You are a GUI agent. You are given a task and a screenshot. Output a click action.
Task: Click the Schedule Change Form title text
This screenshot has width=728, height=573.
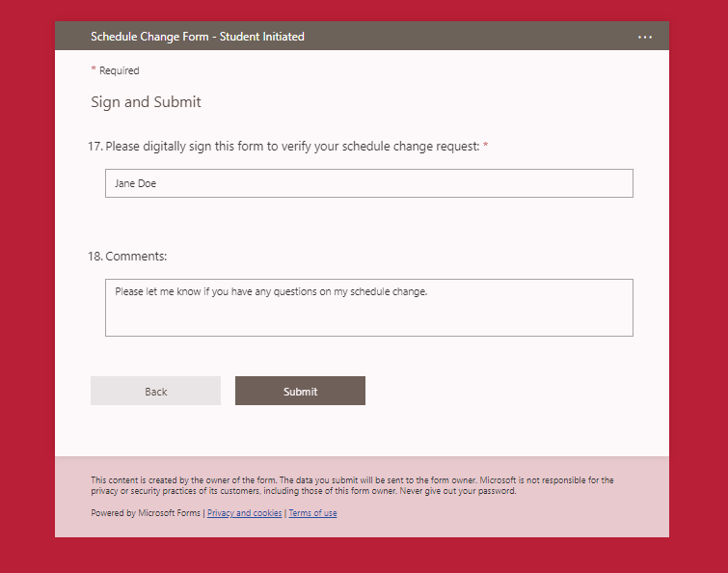[x=198, y=37]
